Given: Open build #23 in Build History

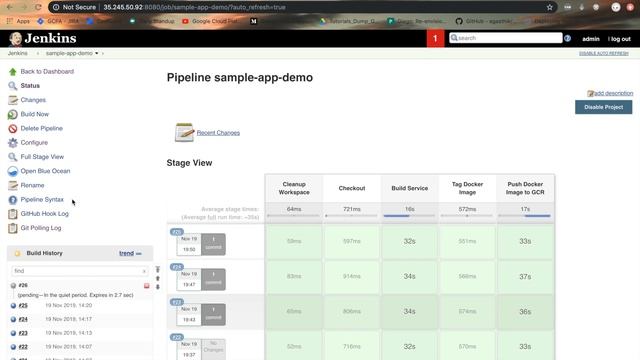Looking at the screenshot, I should (23, 333).
